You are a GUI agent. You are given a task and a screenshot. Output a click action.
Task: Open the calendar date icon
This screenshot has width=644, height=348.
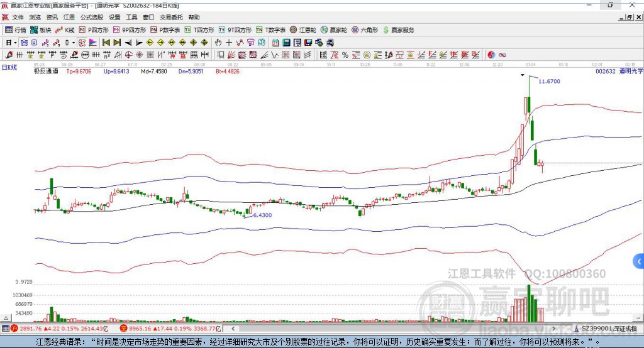pyautogui.click(x=275, y=43)
